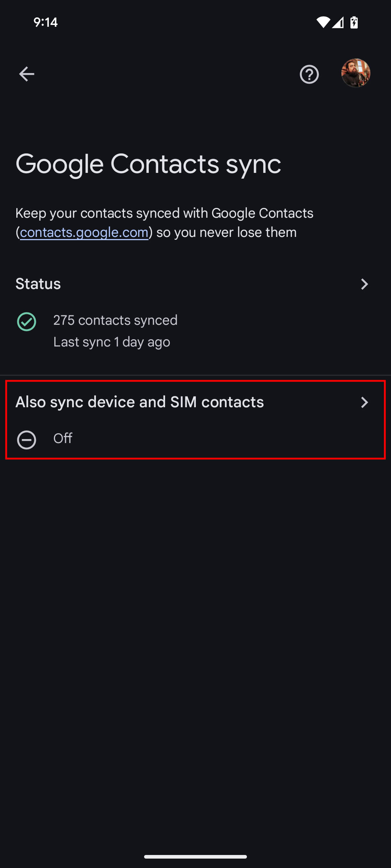
Task: Click the back arrow
Action: point(26,74)
